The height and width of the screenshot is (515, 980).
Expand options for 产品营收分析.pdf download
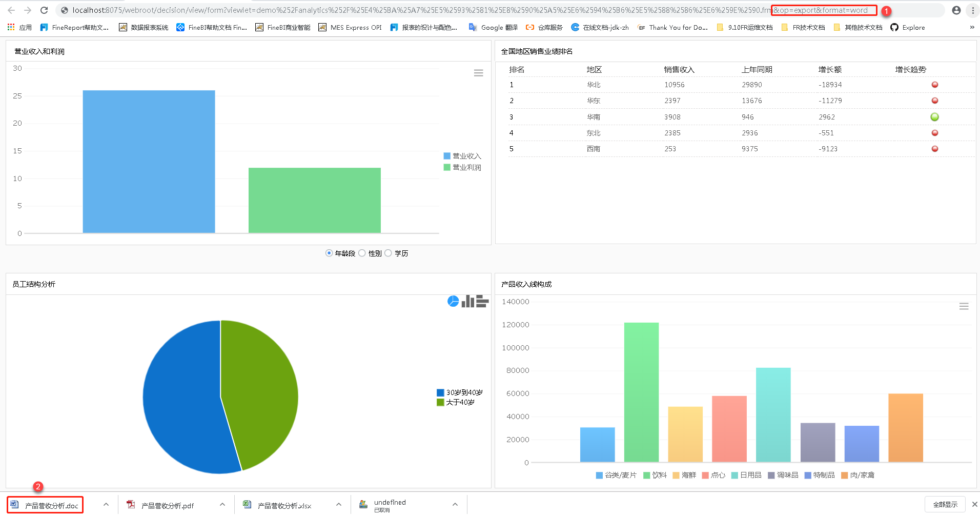pyautogui.click(x=222, y=505)
